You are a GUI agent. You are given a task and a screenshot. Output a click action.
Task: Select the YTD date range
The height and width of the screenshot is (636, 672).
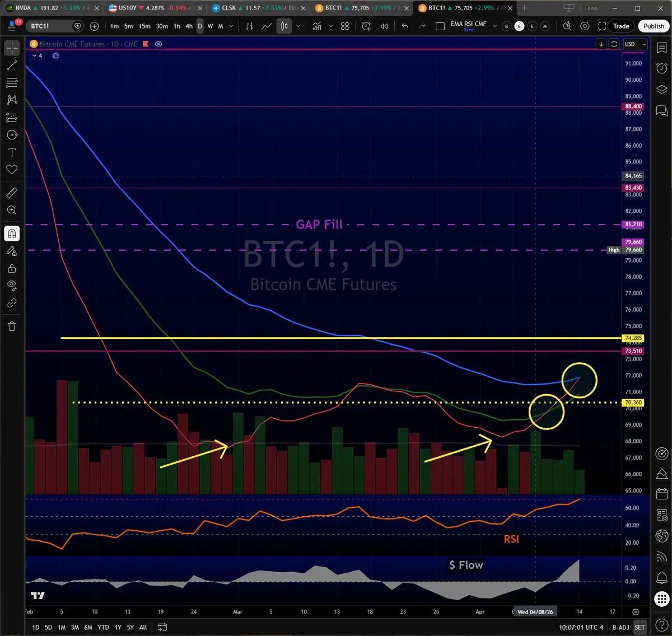coord(103,627)
